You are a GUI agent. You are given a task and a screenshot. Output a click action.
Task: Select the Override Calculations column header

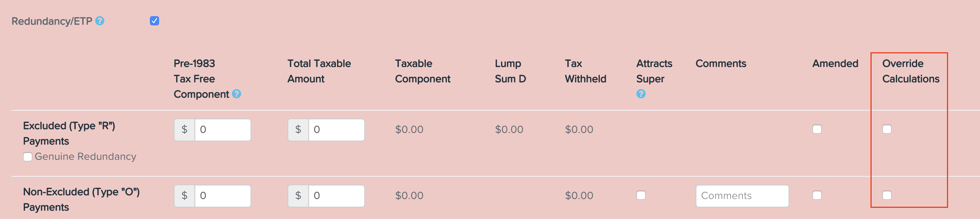click(x=911, y=71)
